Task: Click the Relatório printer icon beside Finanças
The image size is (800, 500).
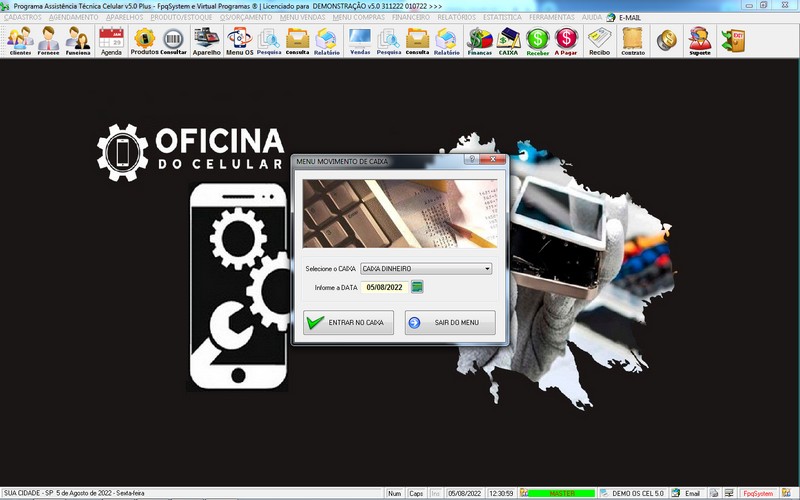Action: point(446,41)
